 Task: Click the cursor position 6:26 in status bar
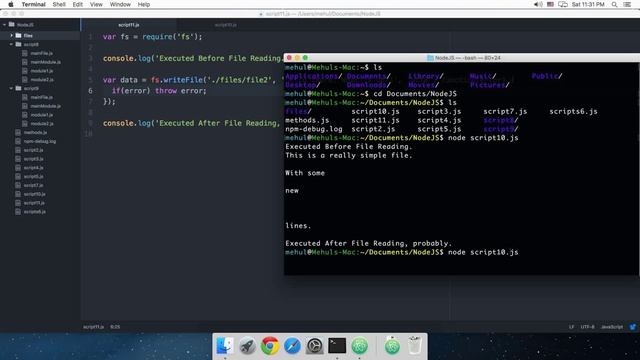[115, 327]
